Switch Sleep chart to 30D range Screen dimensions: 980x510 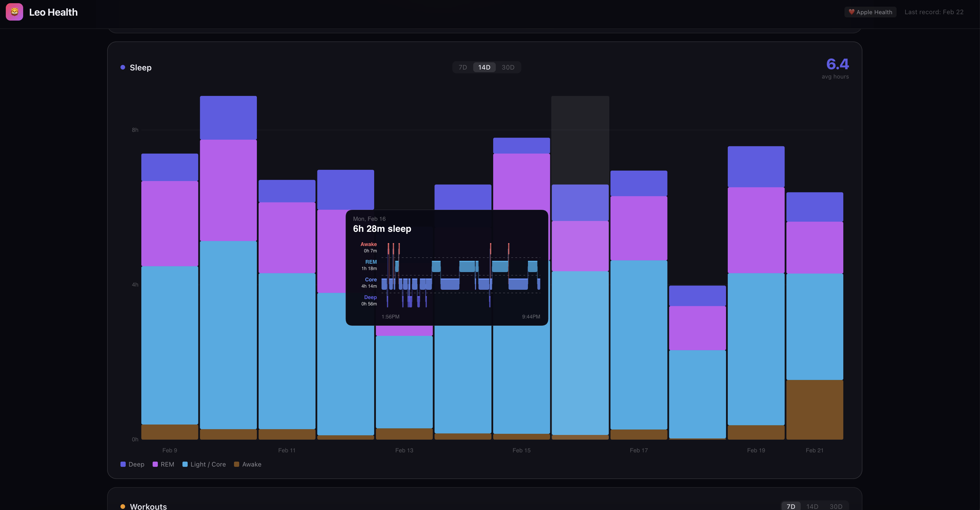508,67
